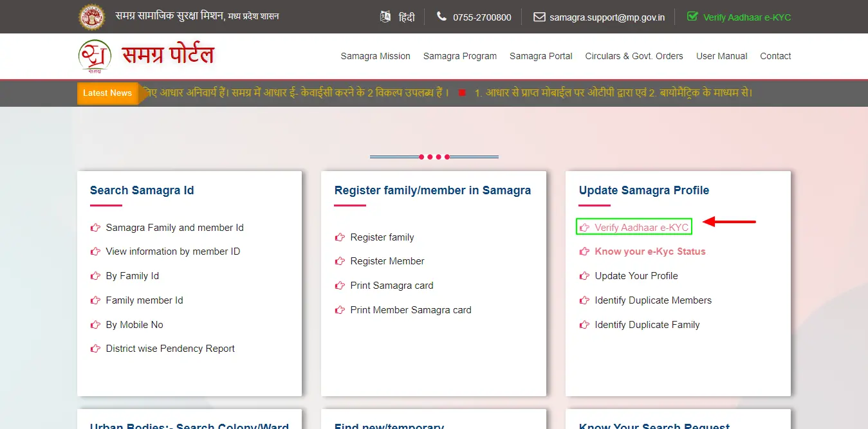Open View information by member ID link
The height and width of the screenshot is (429, 868).
[173, 251]
